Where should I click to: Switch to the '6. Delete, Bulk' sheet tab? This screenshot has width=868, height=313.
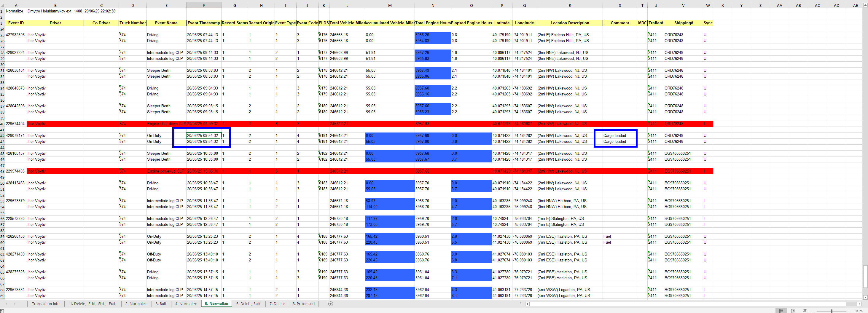click(x=248, y=304)
